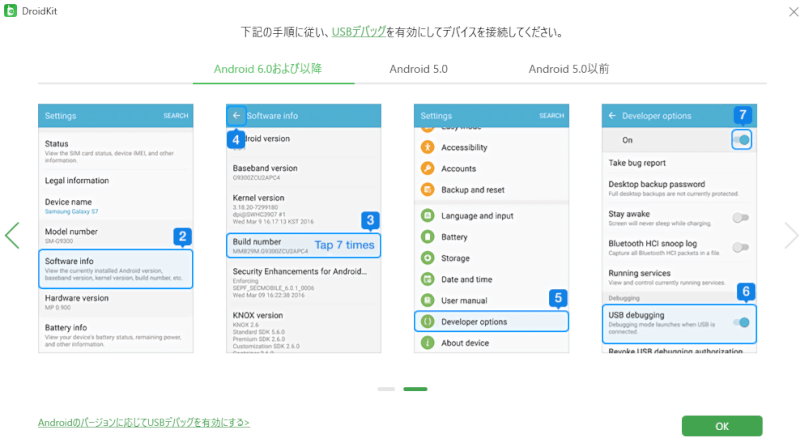
Task: Toggle the USB debugging switch
Action: [741, 322]
